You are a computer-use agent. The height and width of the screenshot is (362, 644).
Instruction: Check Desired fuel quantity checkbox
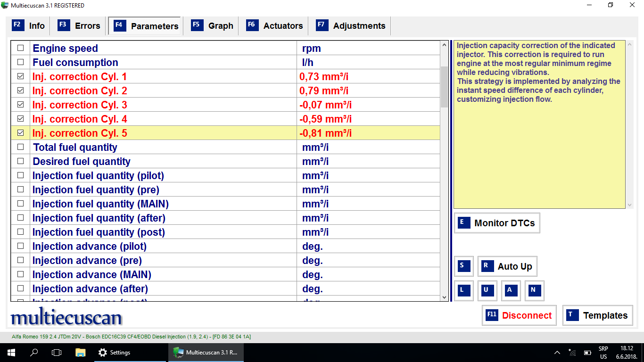click(20, 161)
